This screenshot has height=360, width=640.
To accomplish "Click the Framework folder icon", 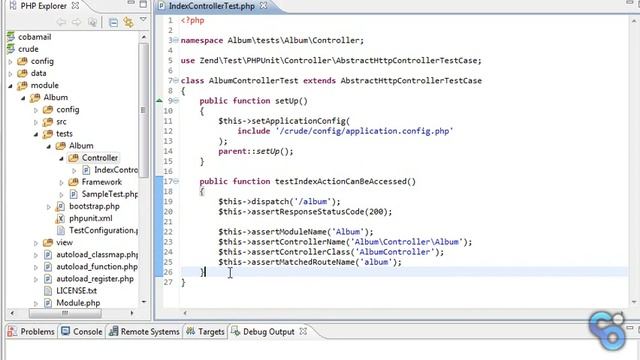I will tap(73, 182).
